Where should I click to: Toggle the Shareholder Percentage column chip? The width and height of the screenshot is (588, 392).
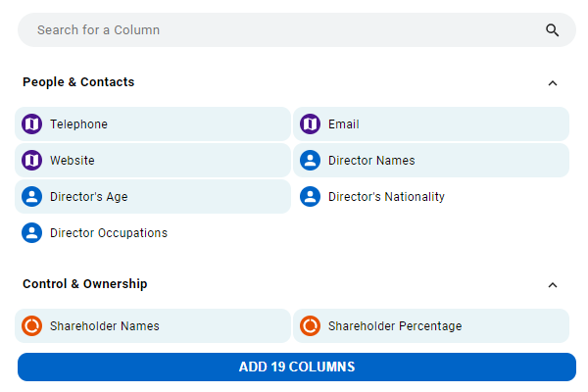[x=431, y=326]
